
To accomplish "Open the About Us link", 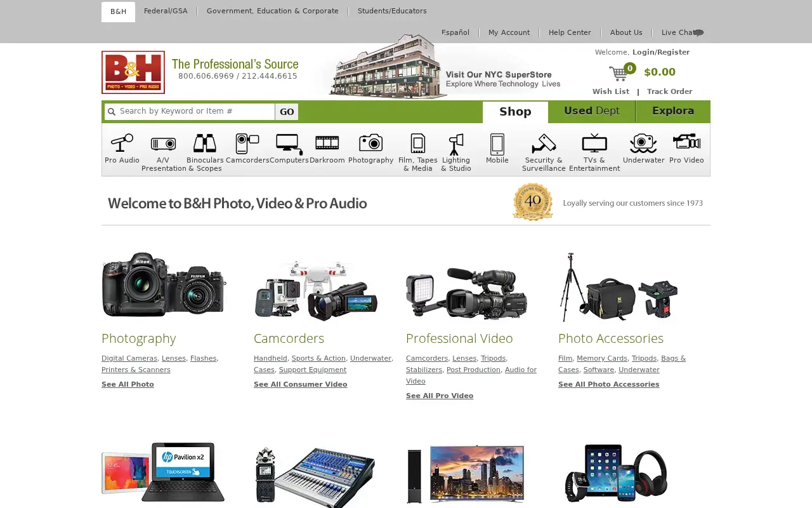I will tap(626, 32).
